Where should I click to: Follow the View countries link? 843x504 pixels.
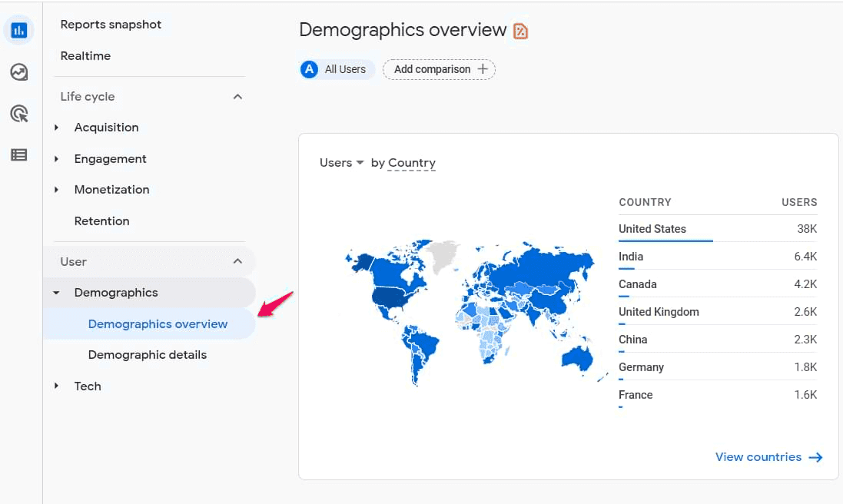[758, 456]
